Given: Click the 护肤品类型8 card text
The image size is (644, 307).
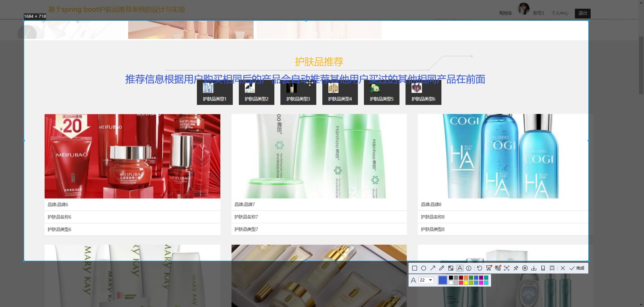Looking at the screenshot, I should tap(433, 229).
